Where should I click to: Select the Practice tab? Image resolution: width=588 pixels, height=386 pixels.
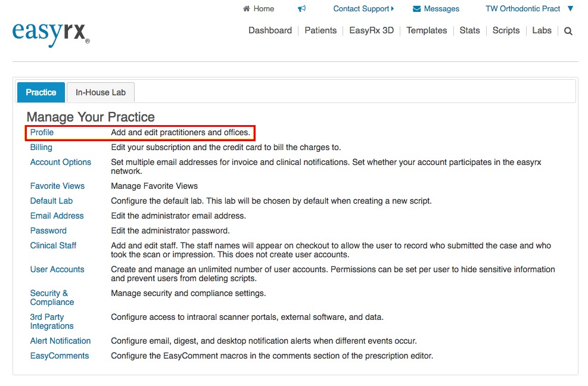coord(41,92)
